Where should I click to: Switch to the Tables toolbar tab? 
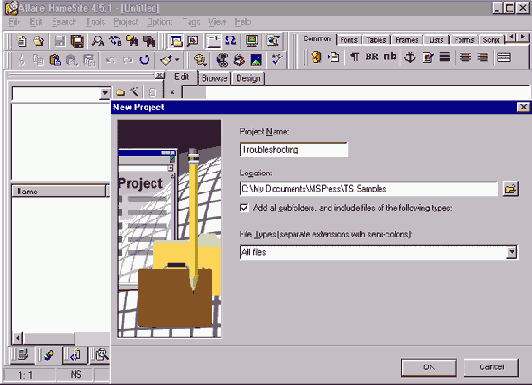tap(376, 40)
